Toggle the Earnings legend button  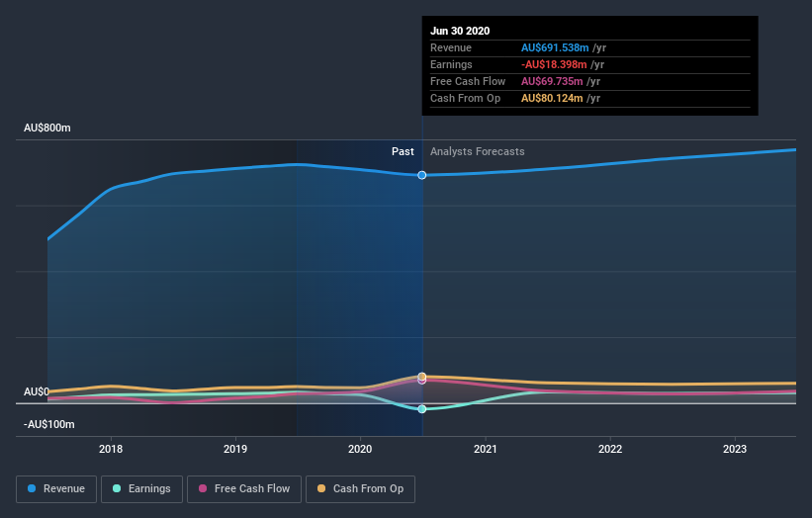tap(141, 489)
